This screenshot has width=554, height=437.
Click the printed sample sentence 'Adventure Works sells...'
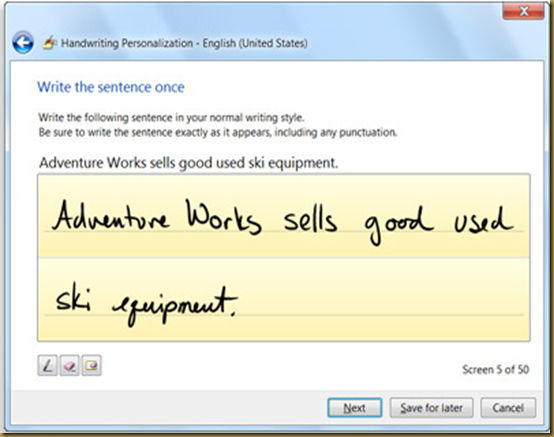(x=188, y=163)
